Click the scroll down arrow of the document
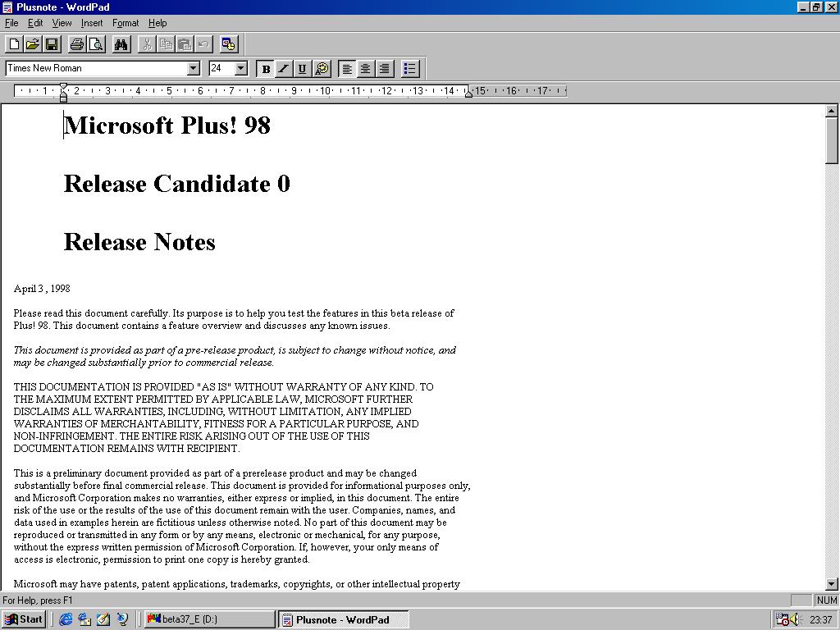 click(832, 584)
